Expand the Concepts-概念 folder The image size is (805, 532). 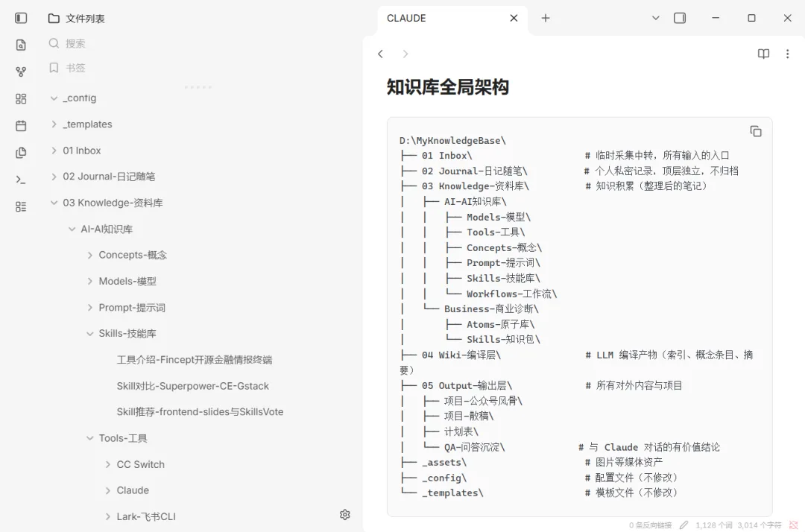[x=90, y=255]
